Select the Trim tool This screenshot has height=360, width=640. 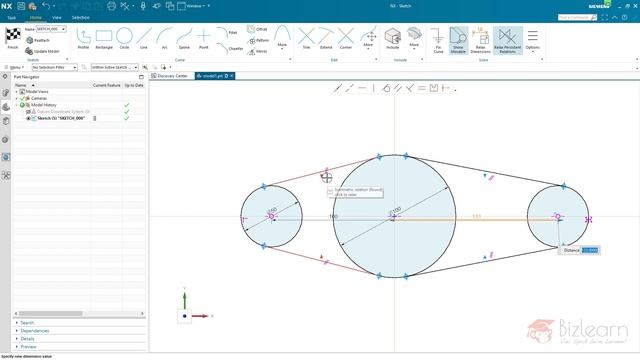[306, 38]
